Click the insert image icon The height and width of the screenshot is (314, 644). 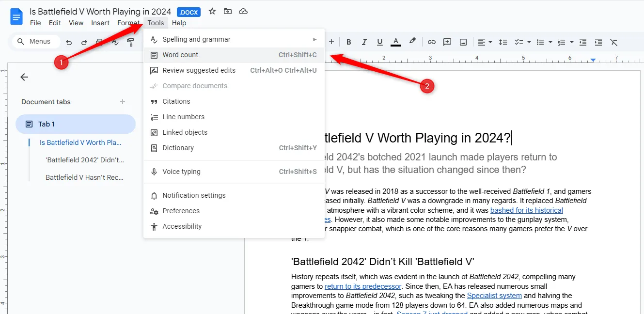point(463,42)
